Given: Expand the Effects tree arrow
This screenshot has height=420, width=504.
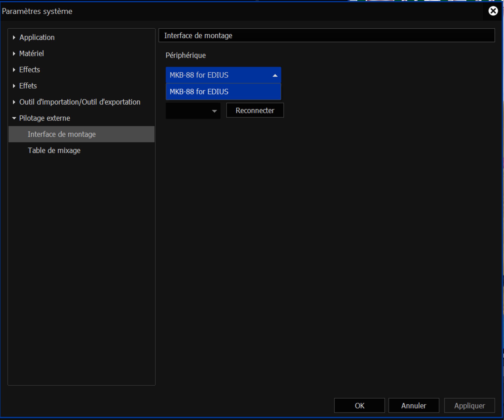Looking at the screenshot, I should tap(14, 70).
